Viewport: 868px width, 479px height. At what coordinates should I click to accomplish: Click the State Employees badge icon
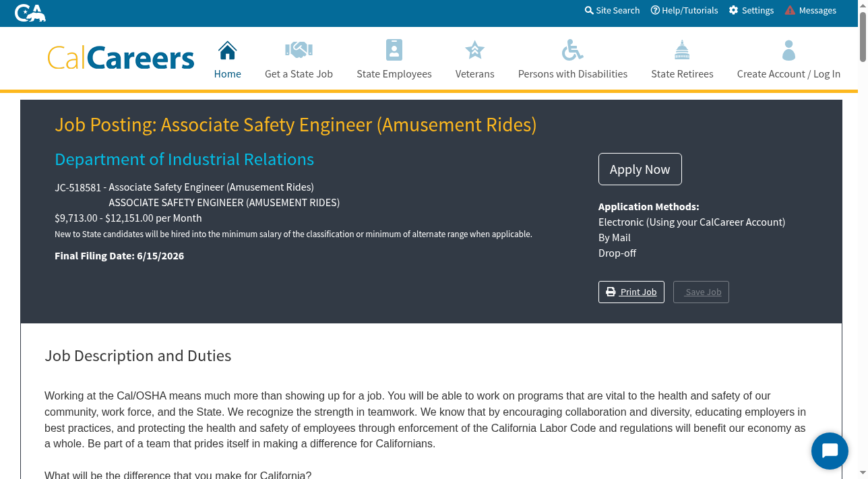(394, 50)
